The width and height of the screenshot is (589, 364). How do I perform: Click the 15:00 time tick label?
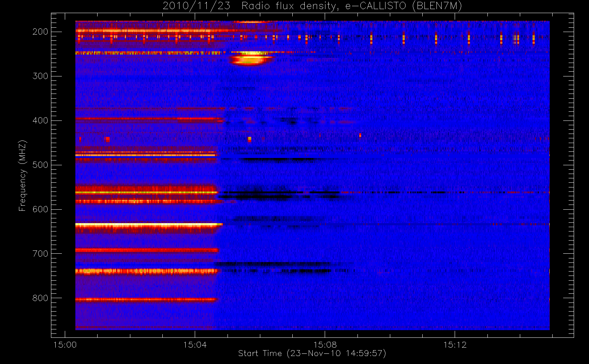point(65,345)
